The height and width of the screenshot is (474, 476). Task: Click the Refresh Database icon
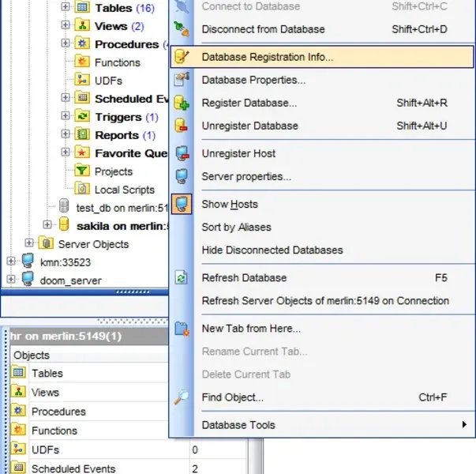click(182, 278)
